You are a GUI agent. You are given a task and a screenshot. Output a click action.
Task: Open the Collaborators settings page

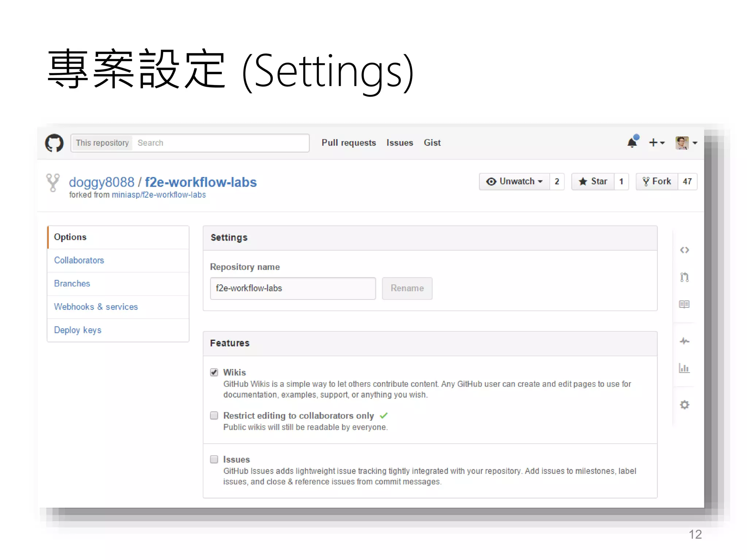tap(118, 261)
